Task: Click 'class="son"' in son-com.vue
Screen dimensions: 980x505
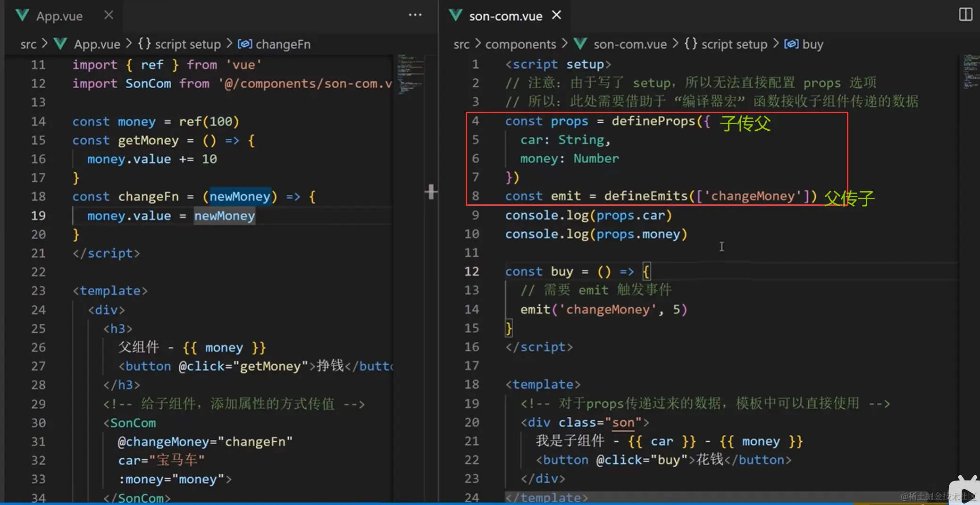Action: (600, 422)
